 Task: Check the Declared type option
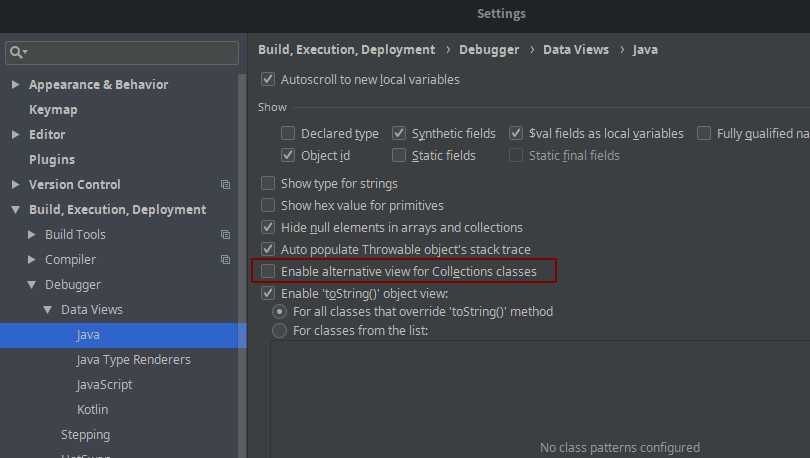click(288, 133)
